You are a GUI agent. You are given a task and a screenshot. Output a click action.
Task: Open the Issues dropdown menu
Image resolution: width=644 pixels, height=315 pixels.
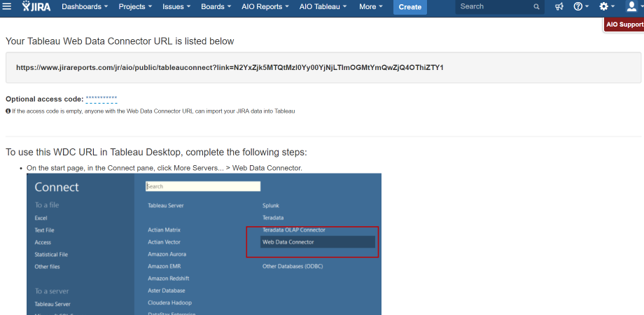click(176, 6)
